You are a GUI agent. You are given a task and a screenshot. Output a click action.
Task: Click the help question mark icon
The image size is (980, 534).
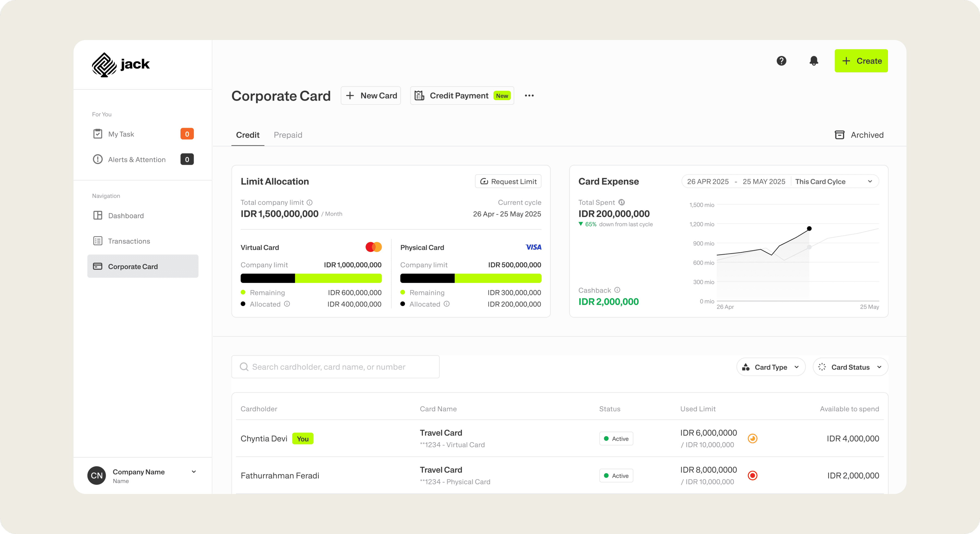(x=781, y=61)
